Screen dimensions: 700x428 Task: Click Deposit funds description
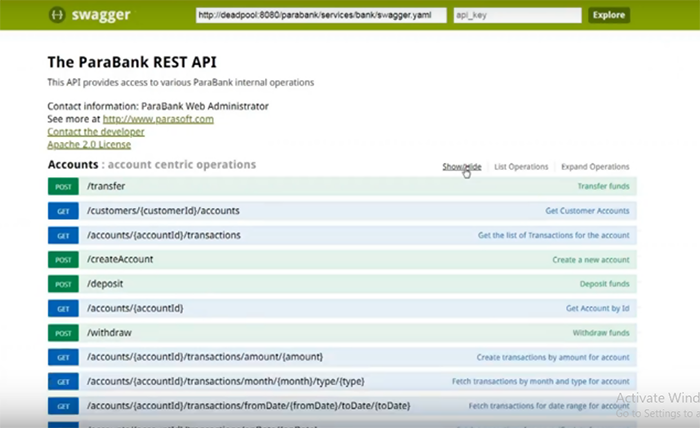click(604, 284)
